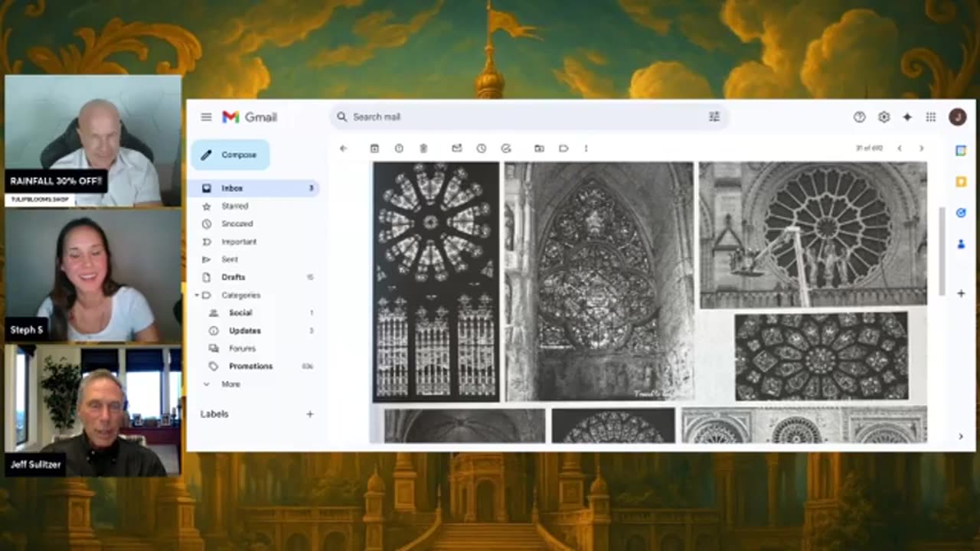Open more actions three-dot menu

tap(586, 148)
